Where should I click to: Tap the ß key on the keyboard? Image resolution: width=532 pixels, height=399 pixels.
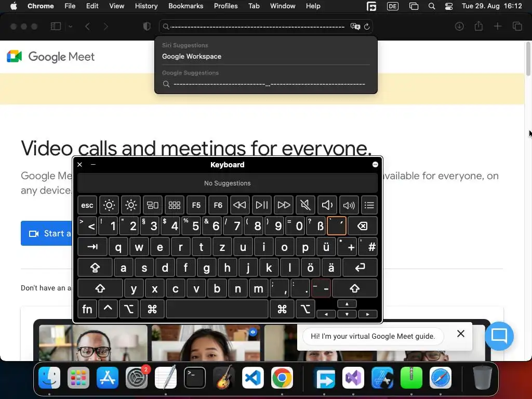[316, 226]
